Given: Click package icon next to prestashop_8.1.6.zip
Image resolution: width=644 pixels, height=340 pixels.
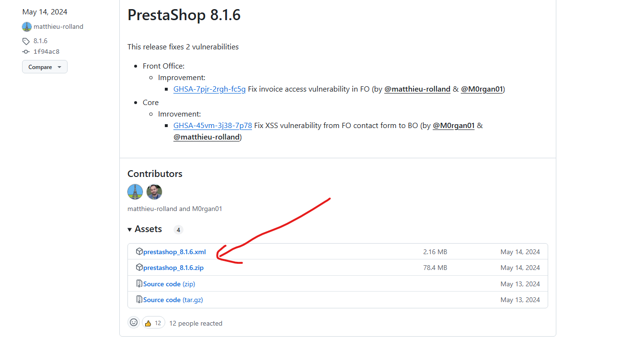Looking at the screenshot, I should pos(139,267).
